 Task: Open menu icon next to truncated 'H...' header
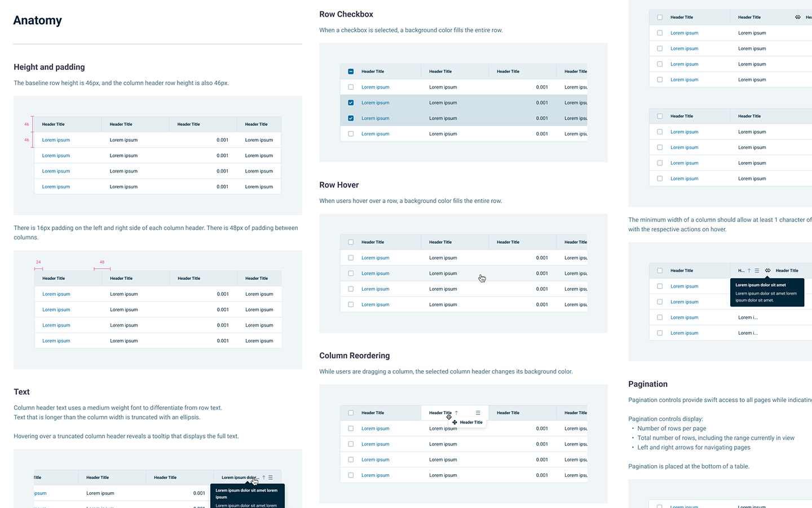pyautogui.click(x=757, y=270)
